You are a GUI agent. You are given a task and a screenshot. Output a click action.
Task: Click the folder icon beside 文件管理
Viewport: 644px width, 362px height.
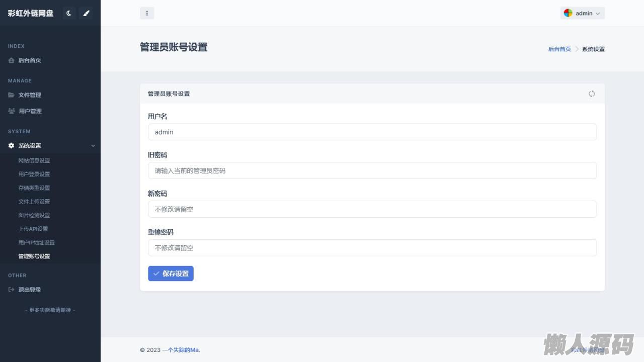point(12,95)
